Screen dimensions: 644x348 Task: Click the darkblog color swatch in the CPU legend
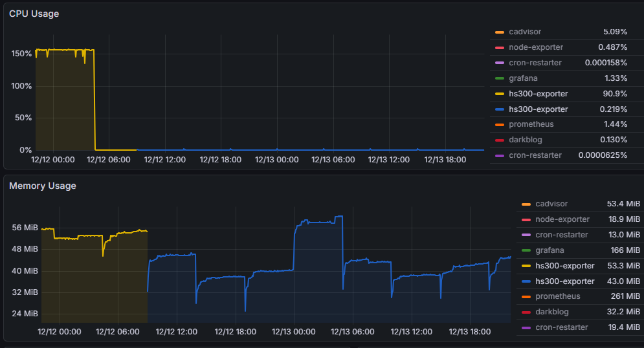499,140
